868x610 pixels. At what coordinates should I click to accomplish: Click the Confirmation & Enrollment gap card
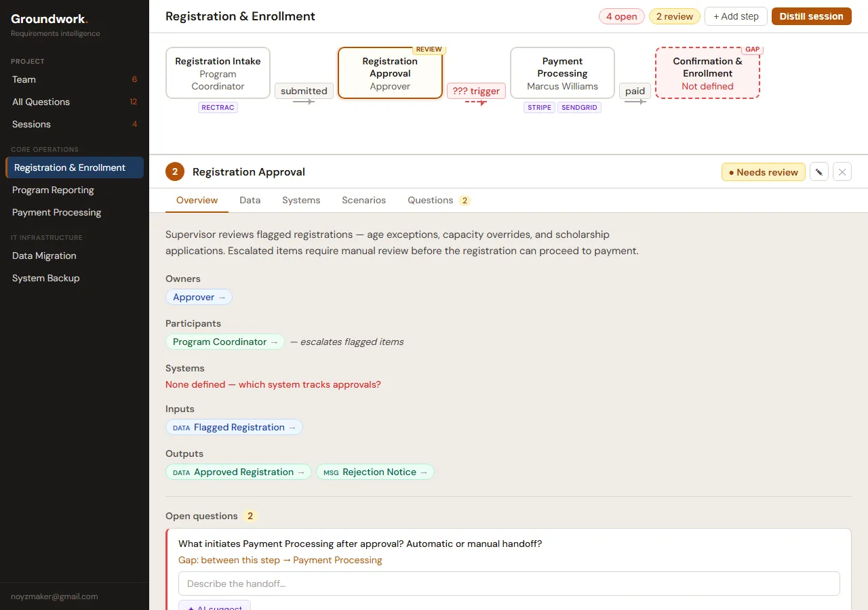coord(707,73)
